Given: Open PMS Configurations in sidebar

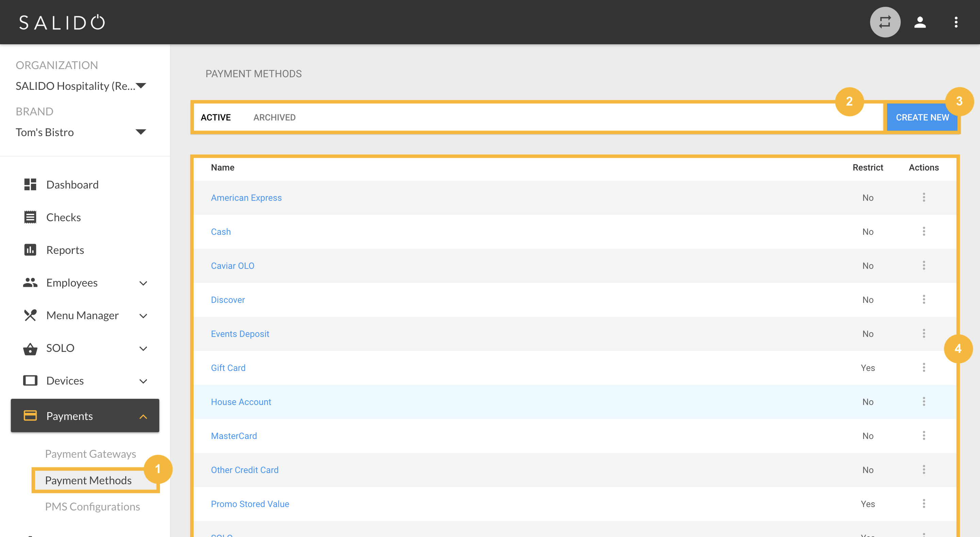Looking at the screenshot, I should (x=93, y=507).
